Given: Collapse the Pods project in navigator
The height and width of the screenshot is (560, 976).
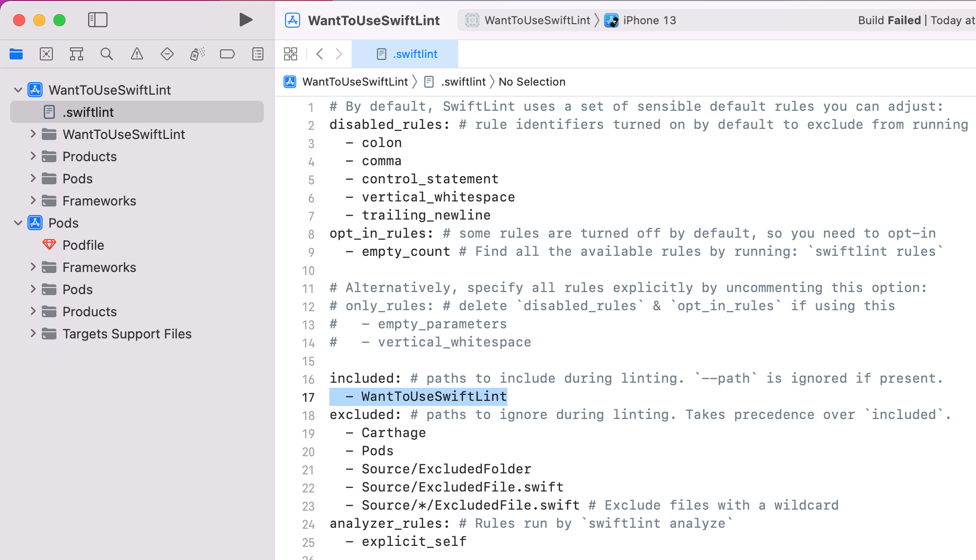Looking at the screenshot, I should click(18, 223).
